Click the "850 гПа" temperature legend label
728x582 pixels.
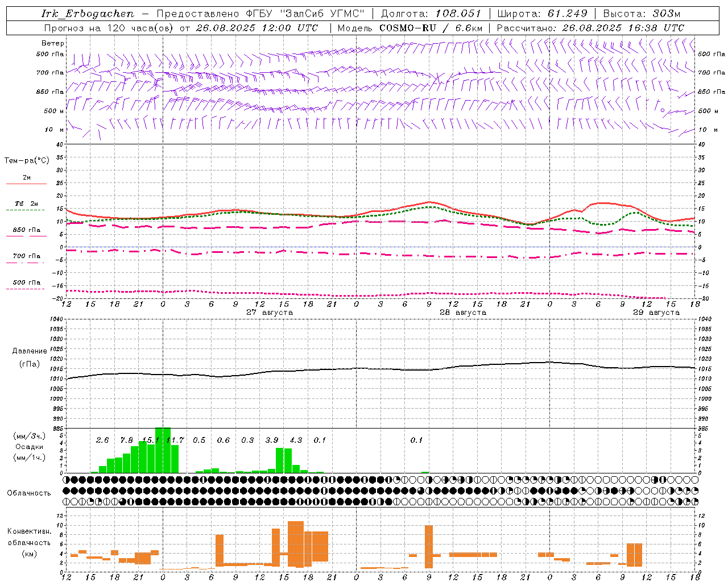pos(27,230)
